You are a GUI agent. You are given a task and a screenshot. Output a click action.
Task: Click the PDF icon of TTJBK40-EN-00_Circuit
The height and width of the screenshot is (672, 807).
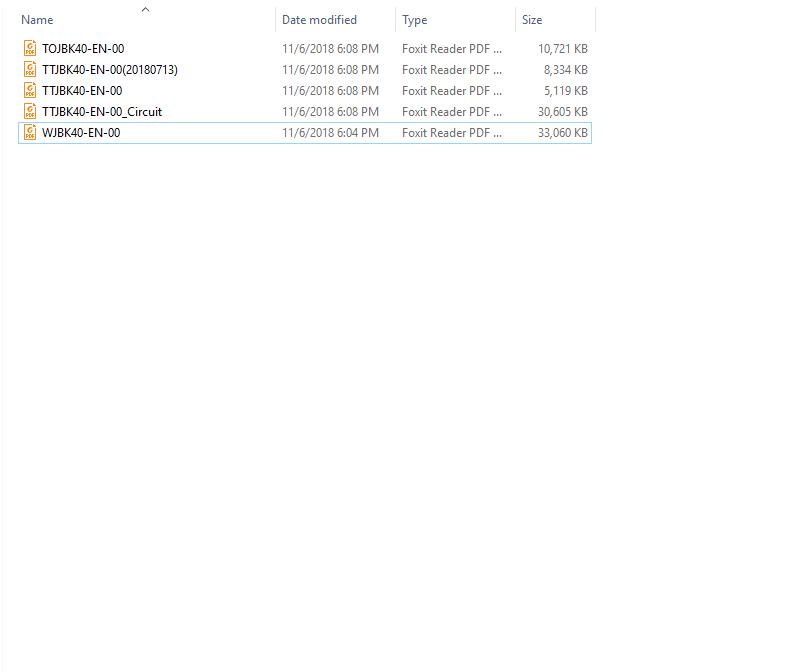(30, 112)
